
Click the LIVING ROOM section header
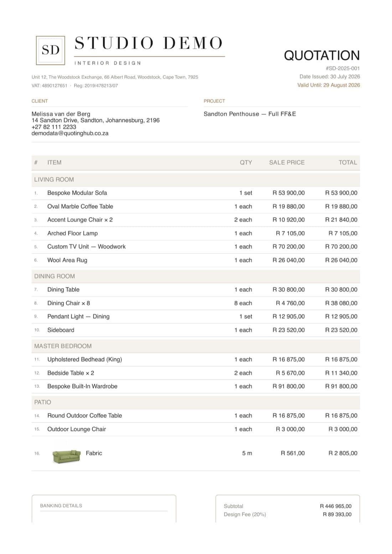pos(196,180)
